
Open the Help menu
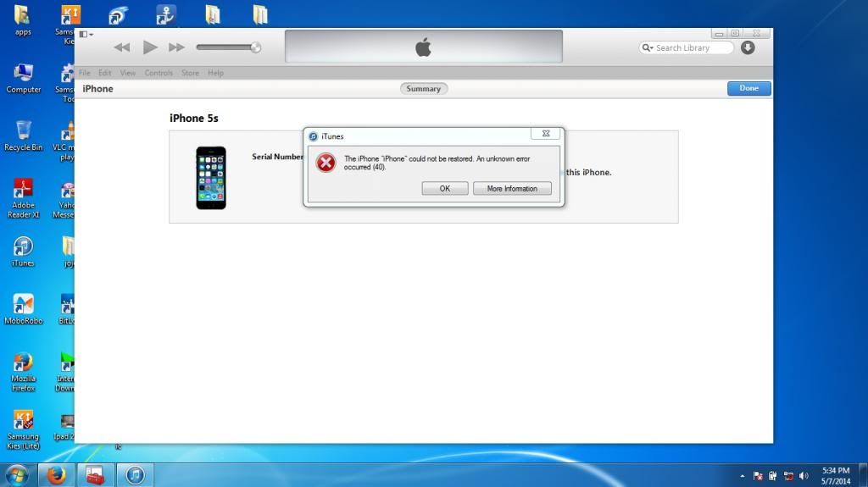point(215,73)
